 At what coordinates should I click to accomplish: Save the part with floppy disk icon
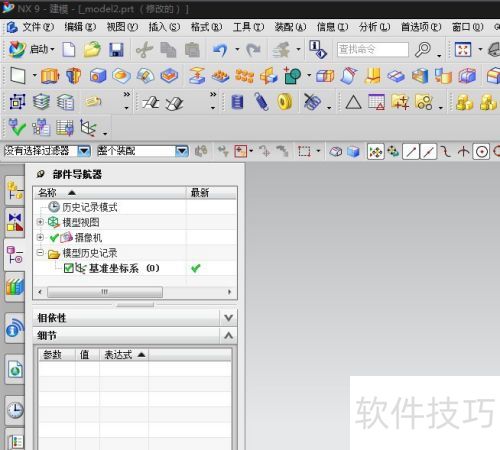click(x=116, y=50)
